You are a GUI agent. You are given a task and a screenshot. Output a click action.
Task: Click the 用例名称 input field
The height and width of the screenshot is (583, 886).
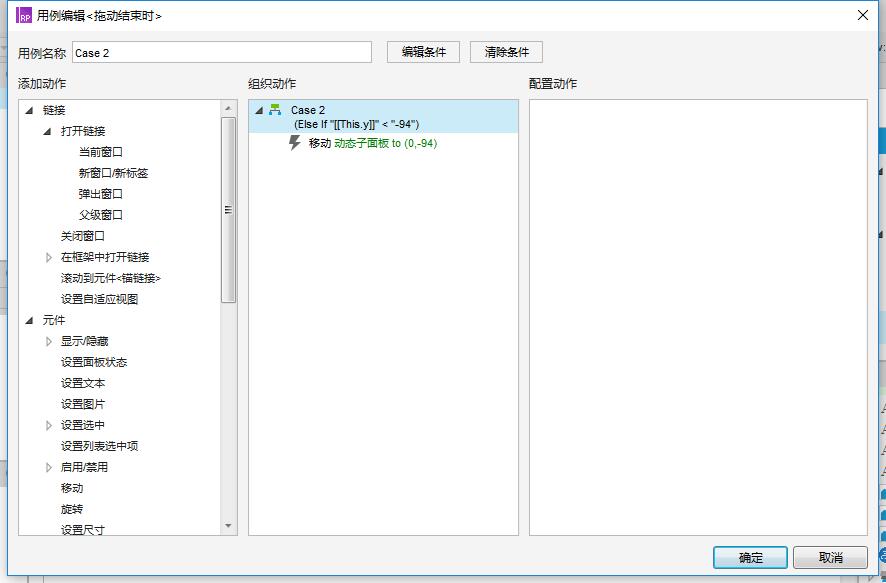pos(222,52)
